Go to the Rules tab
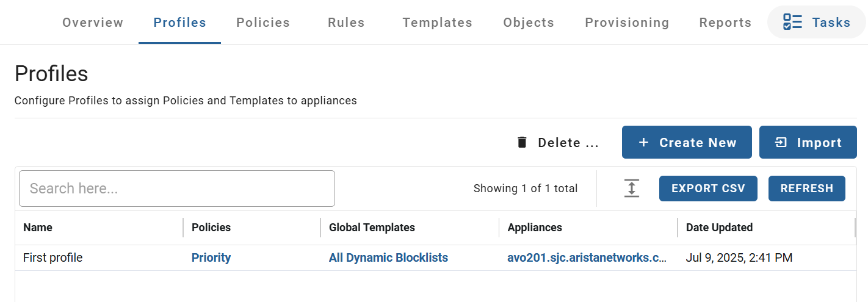868x302 pixels. 346,23
